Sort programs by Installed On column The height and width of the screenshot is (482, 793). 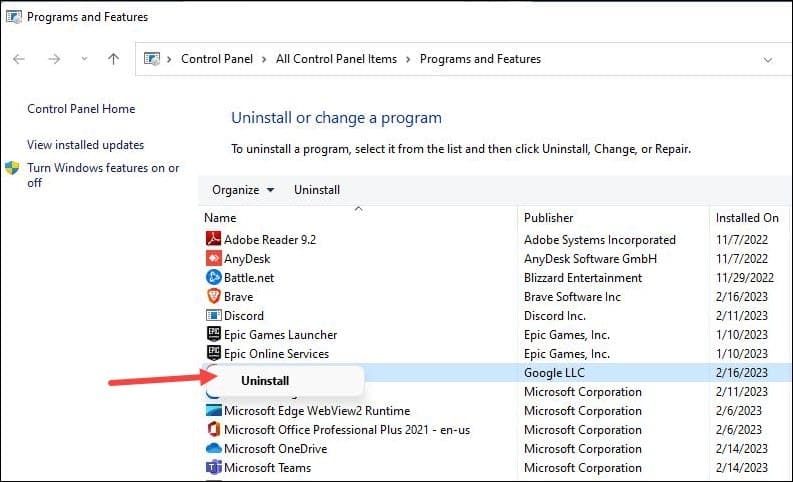(x=747, y=218)
